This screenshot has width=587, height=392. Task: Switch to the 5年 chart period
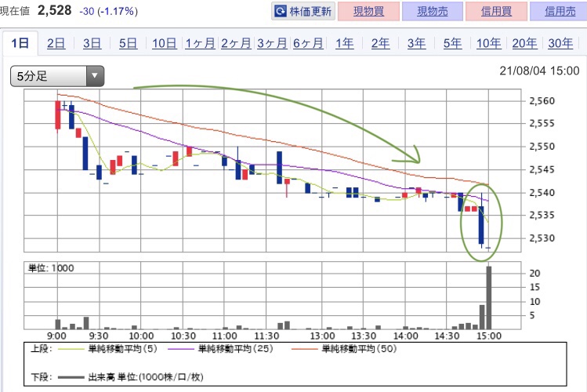coord(452,43)
